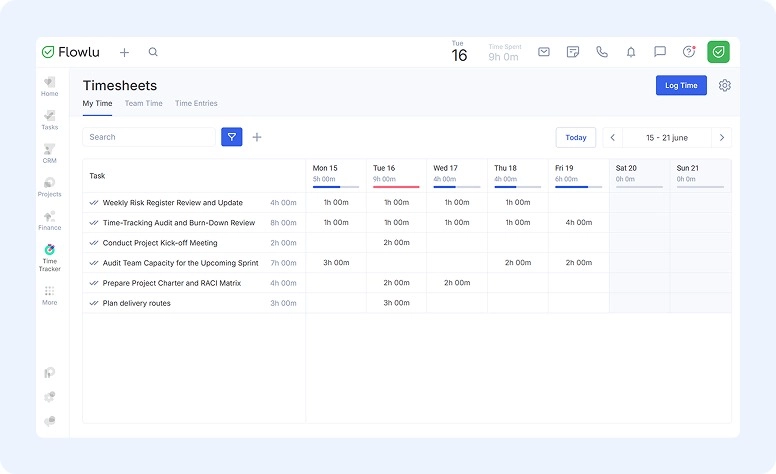Select Time Tracker in the sidebar
Viewport: 776px width, 474px height.
tap(49, 258)
